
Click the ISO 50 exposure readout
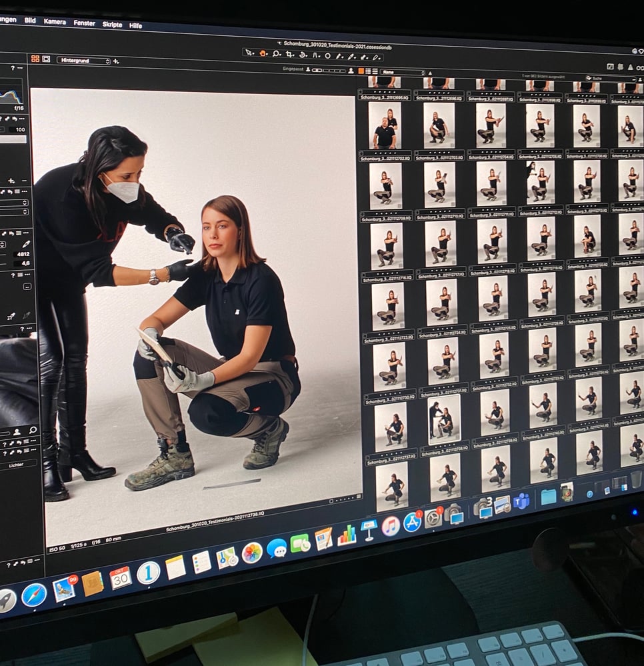pyautogui.click(x=57, y=549)
